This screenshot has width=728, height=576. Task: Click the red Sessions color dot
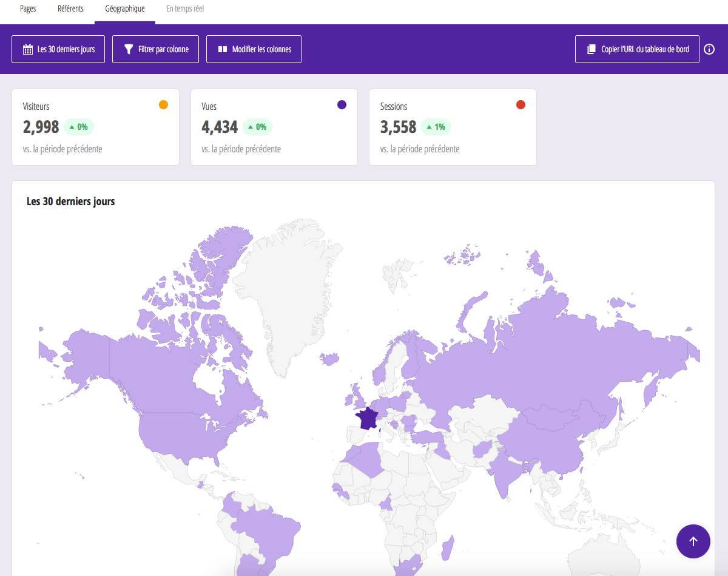pos(521,105)
